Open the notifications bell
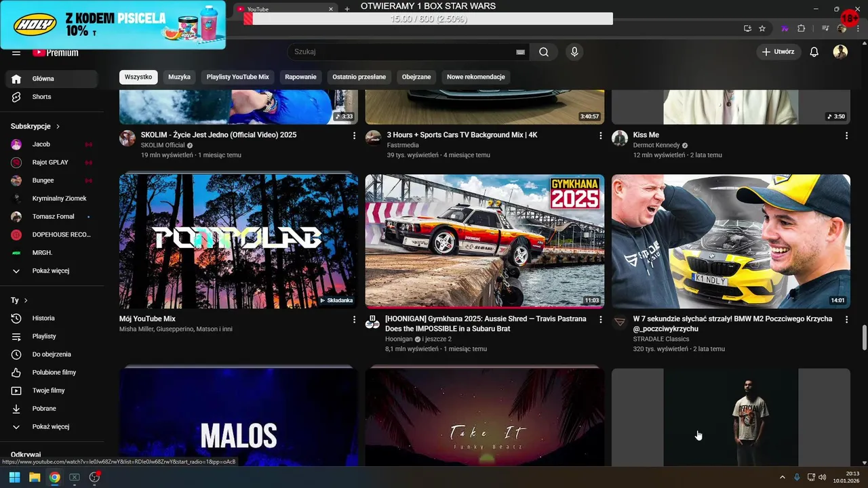The width and height of the screenshot is (868, 488). pos(814,52)
